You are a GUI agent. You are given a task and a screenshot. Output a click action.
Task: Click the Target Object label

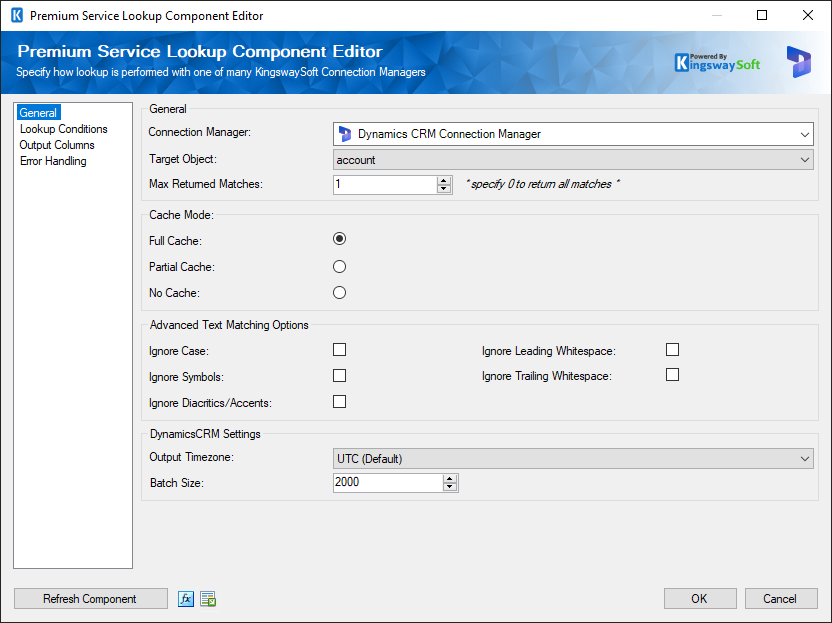(x=183, y=159)
